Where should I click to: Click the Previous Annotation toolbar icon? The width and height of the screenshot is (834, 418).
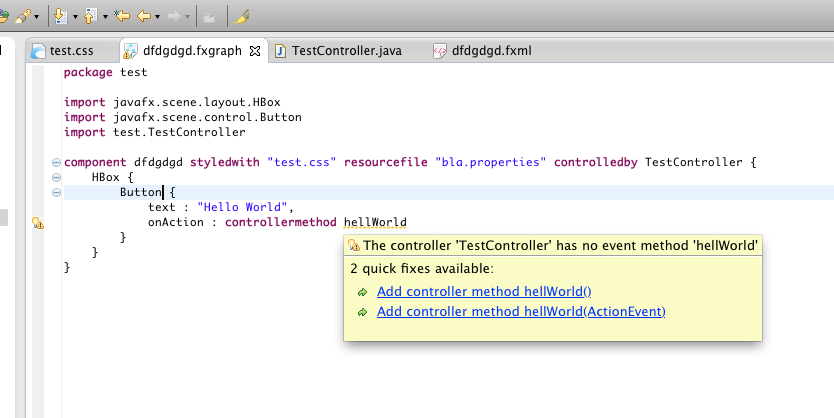coord(90,16)
